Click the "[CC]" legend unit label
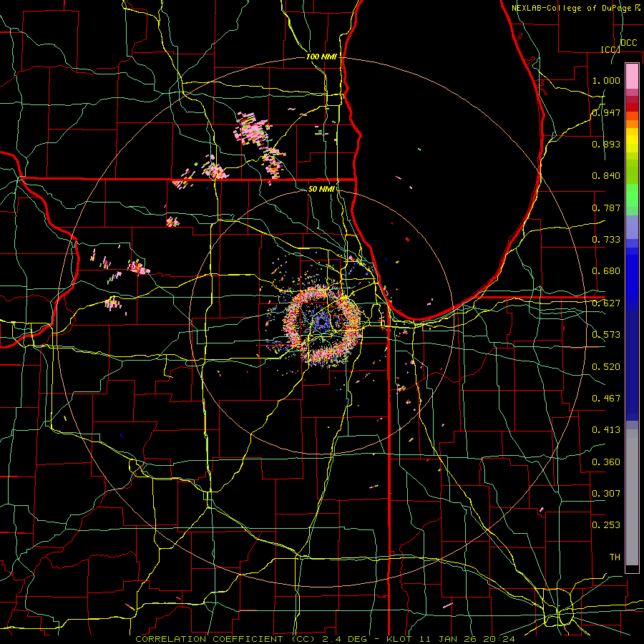 click(610, 49)
